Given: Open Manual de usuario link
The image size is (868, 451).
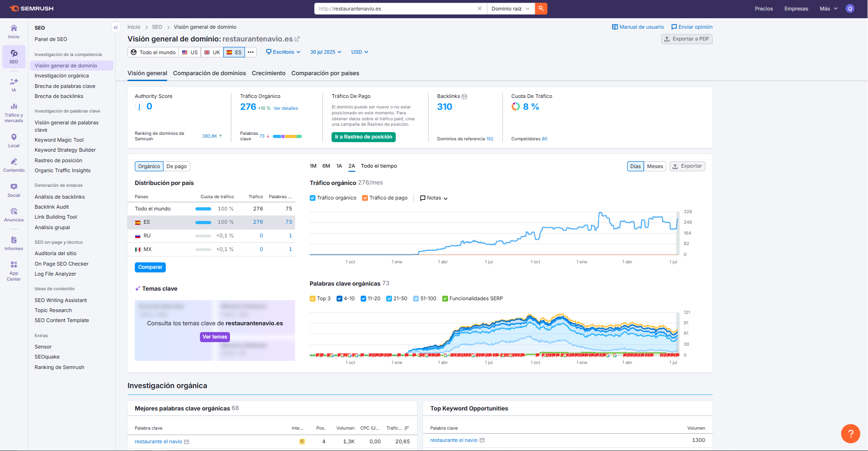Looking at the screenshot, I should [638, 27].
